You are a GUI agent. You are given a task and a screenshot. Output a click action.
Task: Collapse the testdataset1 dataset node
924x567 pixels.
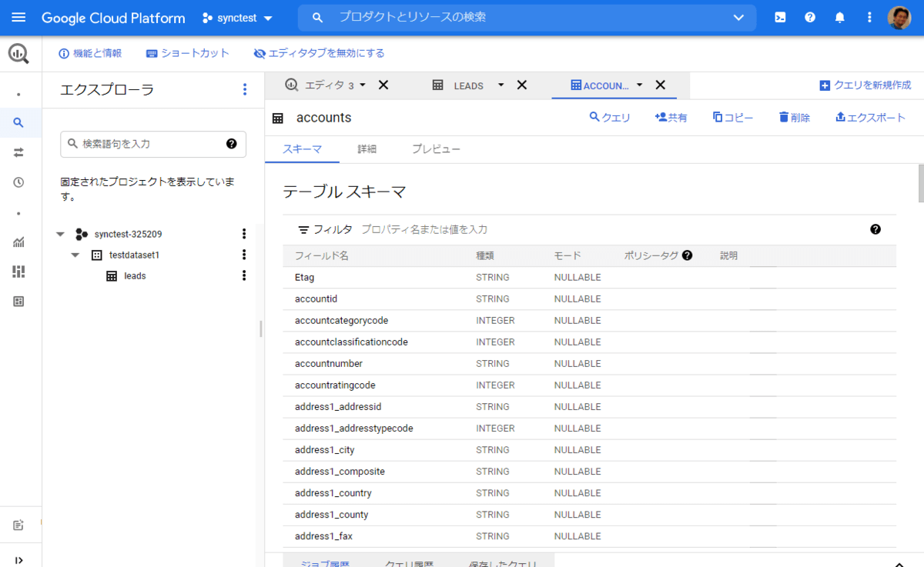coord(75,255)
